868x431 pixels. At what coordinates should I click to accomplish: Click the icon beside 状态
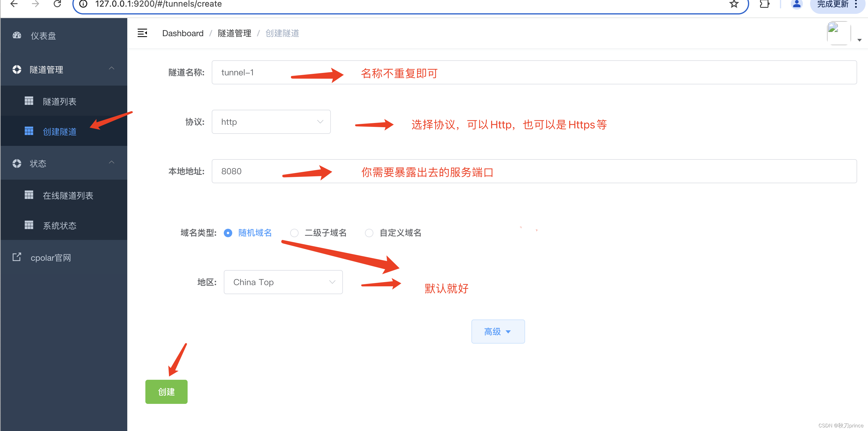17,163
